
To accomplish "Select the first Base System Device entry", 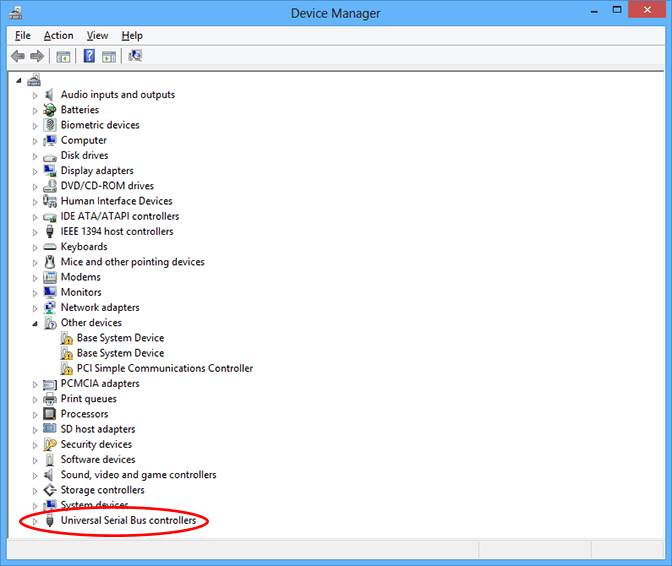I will (120, 338).
